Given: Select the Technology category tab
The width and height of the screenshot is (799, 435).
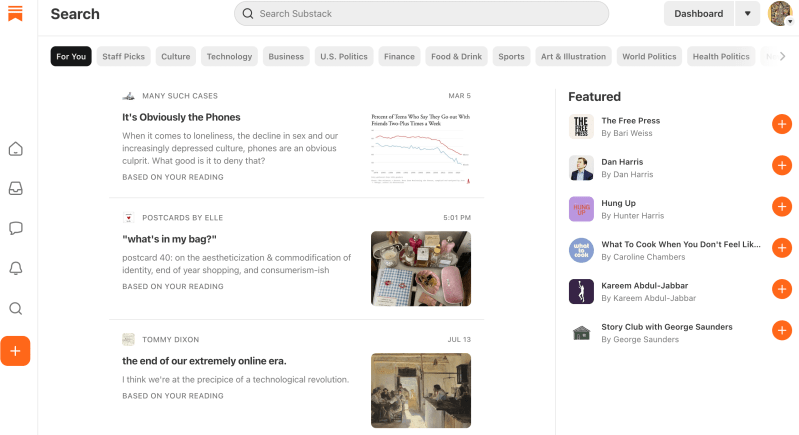Looking at the screenshot, I should tap(229, 57).
